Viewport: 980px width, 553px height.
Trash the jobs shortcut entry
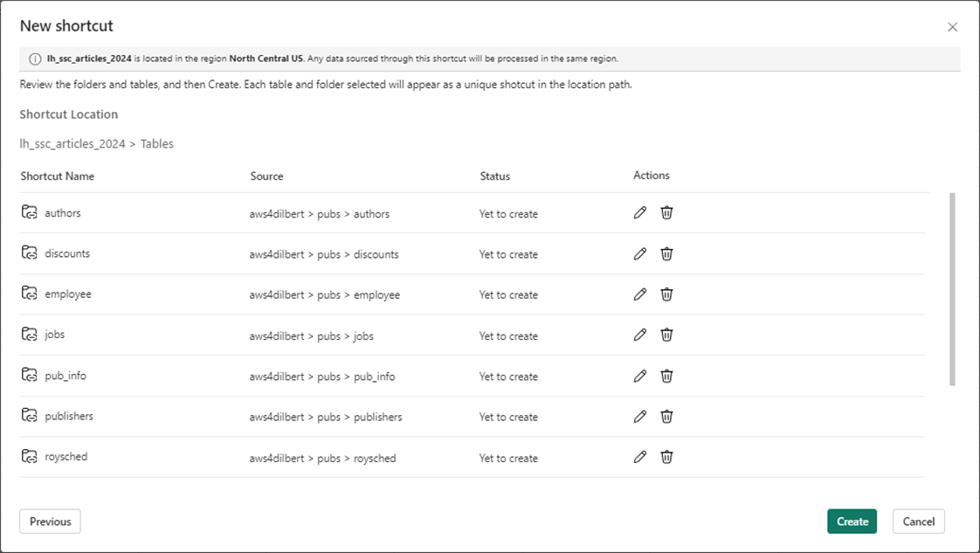666,335
